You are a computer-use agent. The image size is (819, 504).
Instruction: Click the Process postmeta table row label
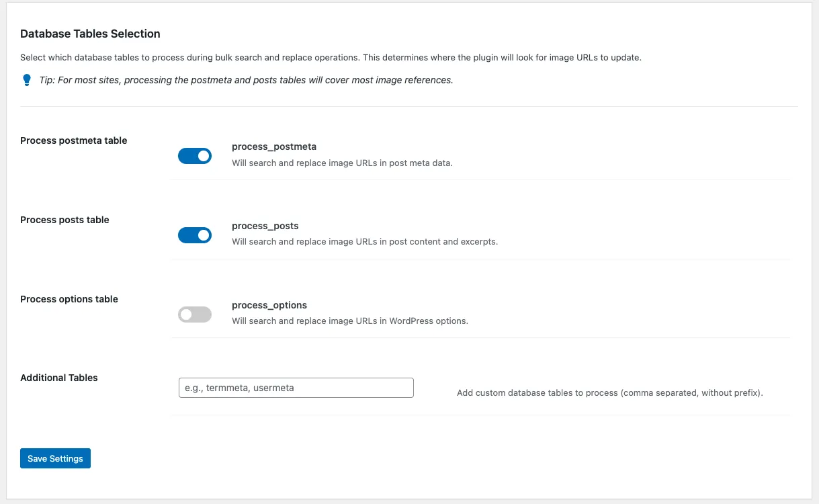click(x=74, y=140)
